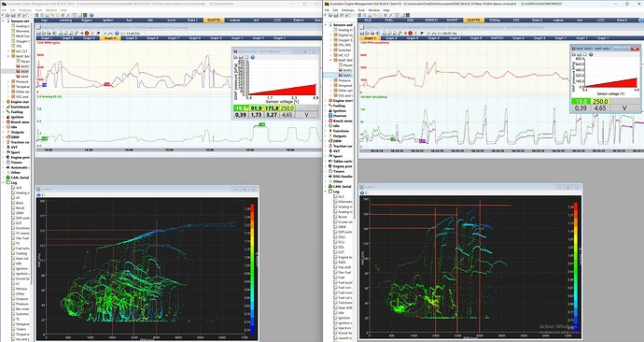This screenshot has height=342, width=644.
Task: Expand the Fueling category in left tree
Action: (x=4, y=112)
